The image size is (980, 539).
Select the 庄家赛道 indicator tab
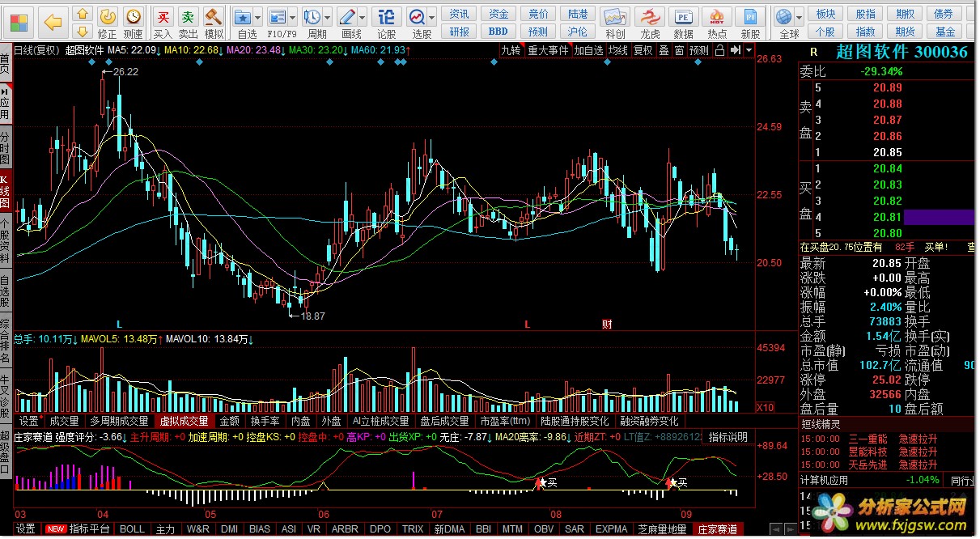point(718,529)
